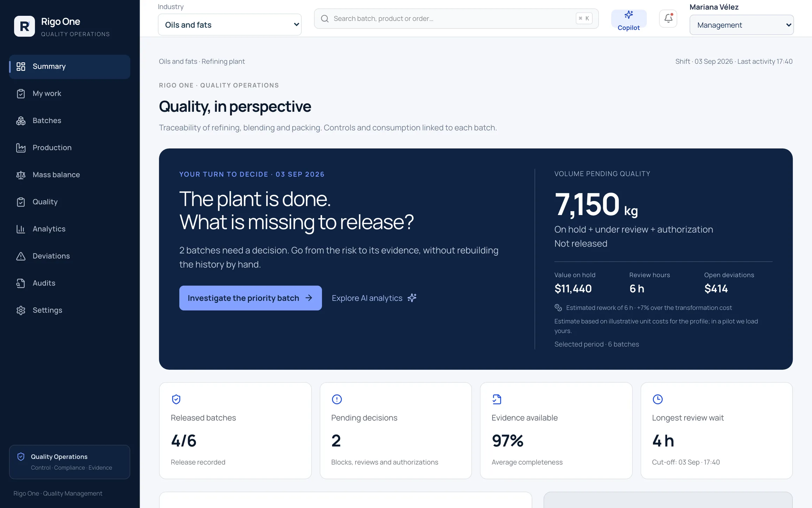This screenshot has width=812, height=508.
Task: Click the $11,440 value on hold
Action: tap(573, 289)
